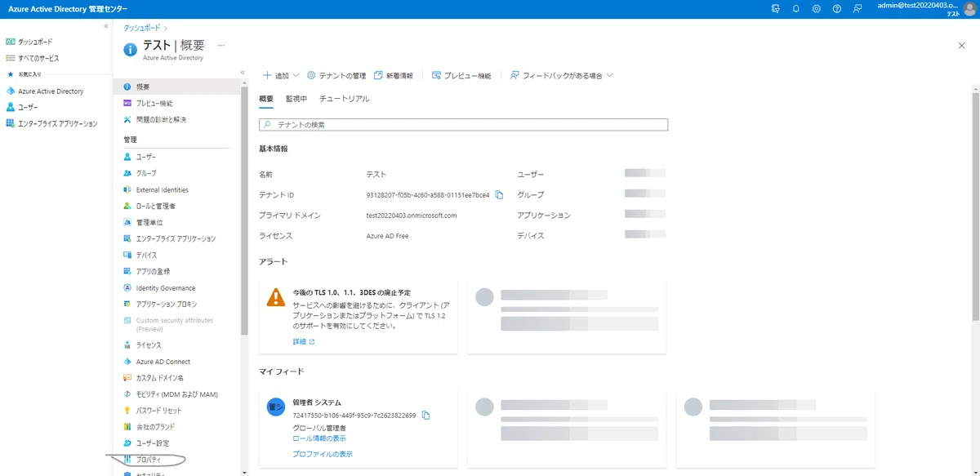The image size is (980, 476).
Task: Open the 詳細 link in the TLS alert
Action: pyautogui.click(x=304, y=341)
